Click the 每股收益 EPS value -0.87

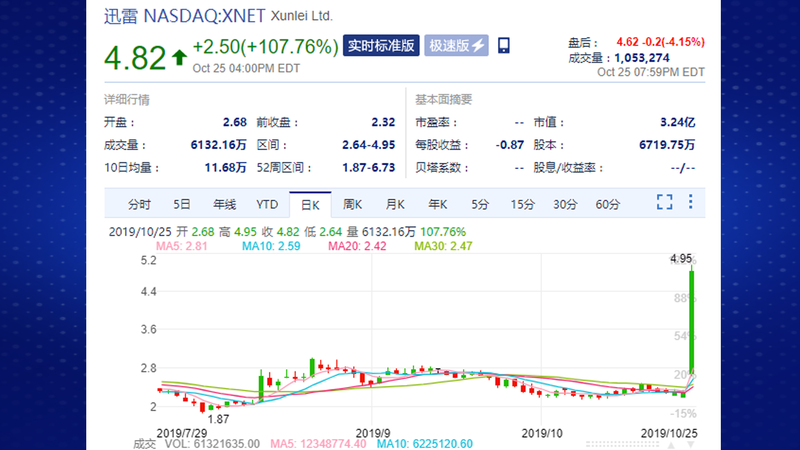[510, 145]
